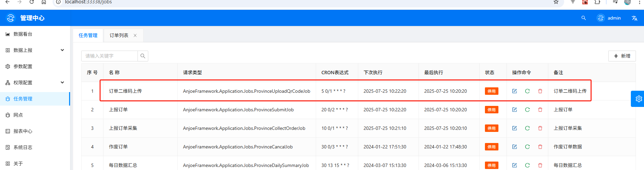Click the 请输入关键字 search input field
644x170 pixels.
[x=110, y=56]
